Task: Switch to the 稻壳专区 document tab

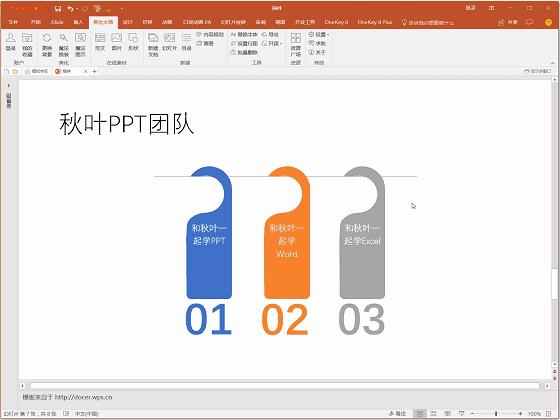Action: (x=37, y=71)
